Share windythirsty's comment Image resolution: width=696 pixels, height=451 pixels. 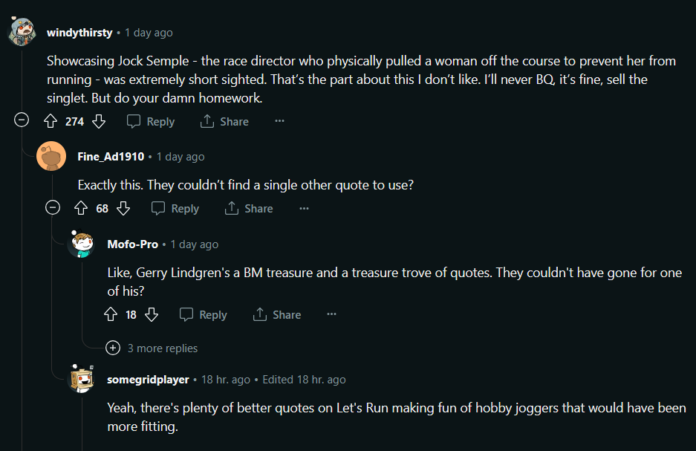pyautogui.click(x=224, y=121)
